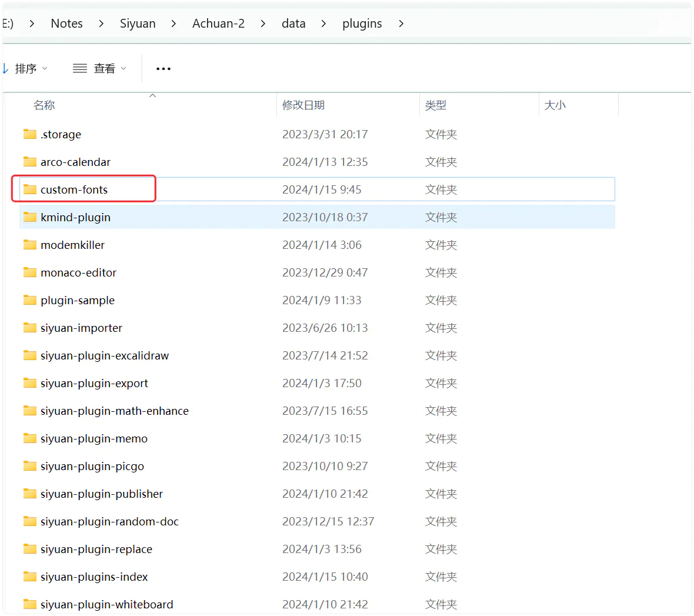This screenshot has width=694, height=616.
Task: Expand the chevron after Siyuan in breadcrumb
Action: click(x=174, y=24)
